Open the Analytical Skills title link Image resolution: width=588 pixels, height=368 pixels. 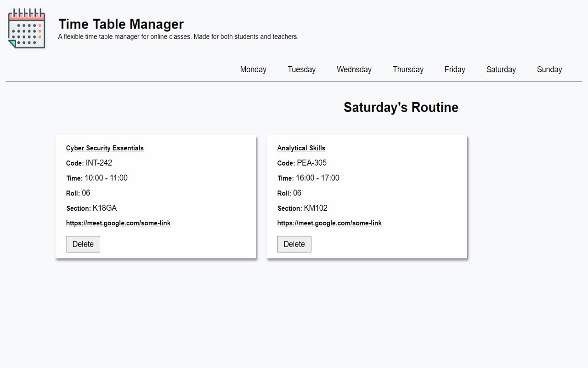coord(301,148)
